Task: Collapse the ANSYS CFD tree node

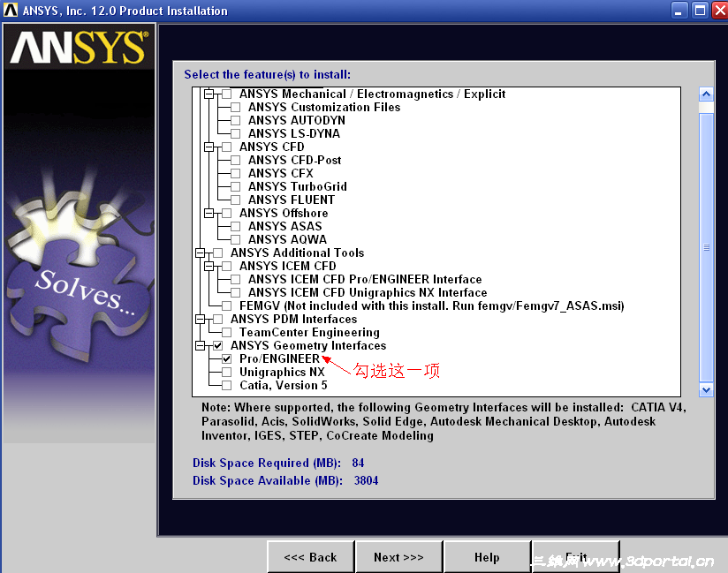Action: point(209,147)
